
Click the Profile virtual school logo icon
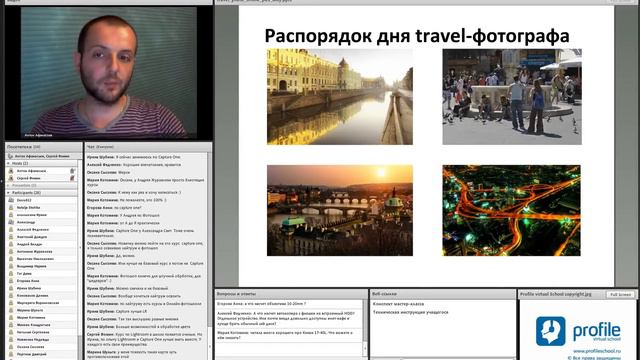click(x=551, y=331)
